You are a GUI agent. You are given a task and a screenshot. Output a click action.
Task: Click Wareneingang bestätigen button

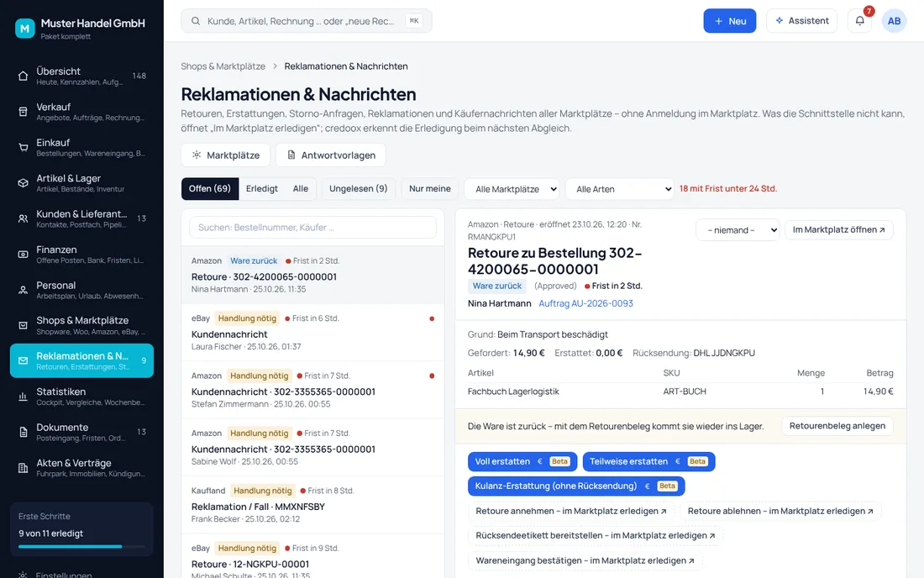coord(585,561)
